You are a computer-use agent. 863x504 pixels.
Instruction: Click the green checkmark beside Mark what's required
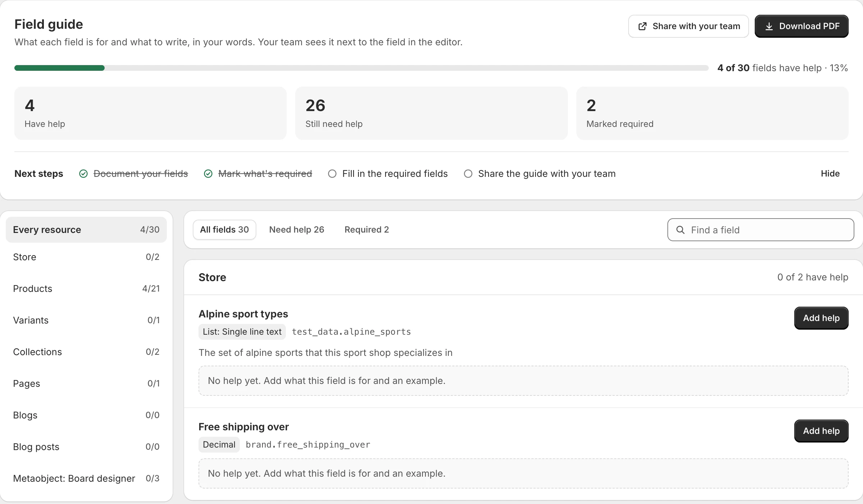208,174
